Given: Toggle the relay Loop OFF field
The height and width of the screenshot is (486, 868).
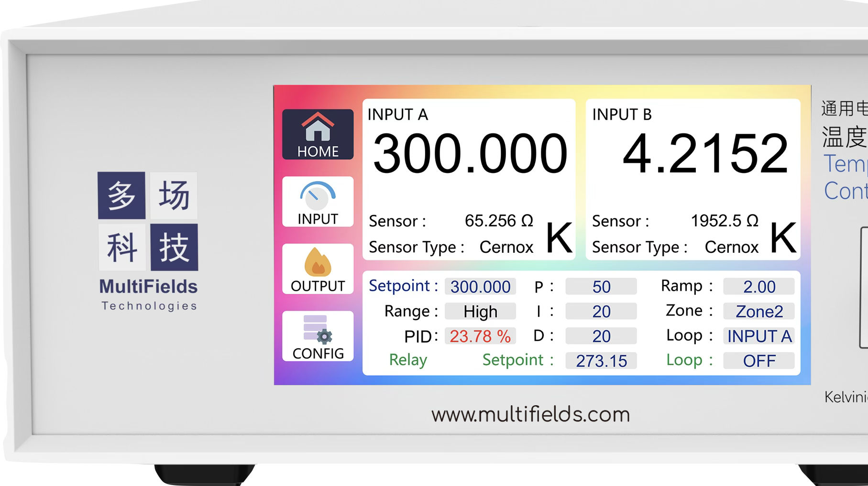Looking at the screenshot, I should click(758, 361).
